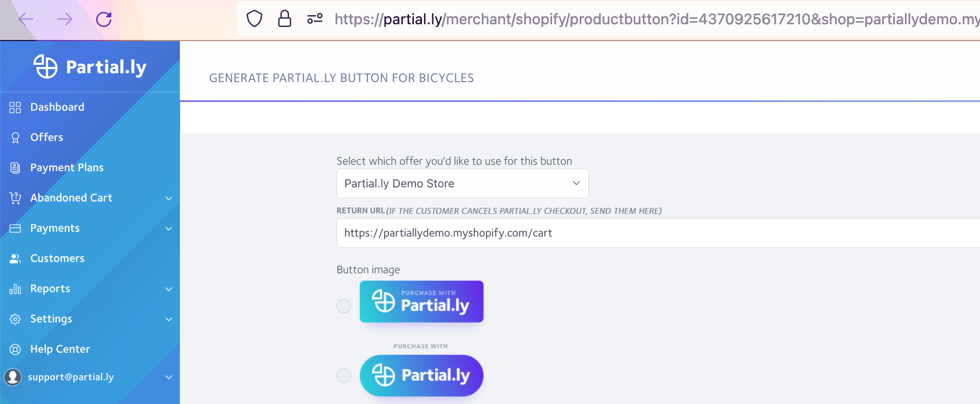
Task: Click the browser back arrow
Action: (26, 19)
